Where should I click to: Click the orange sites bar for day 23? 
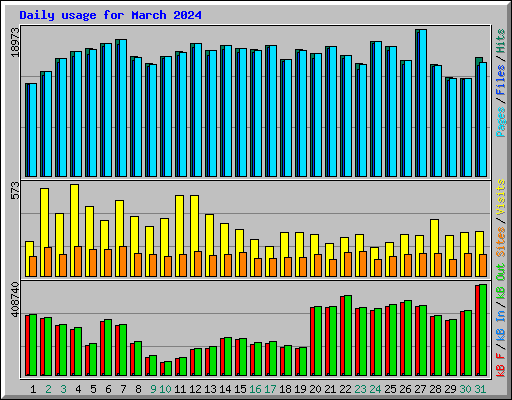(363, 264)
